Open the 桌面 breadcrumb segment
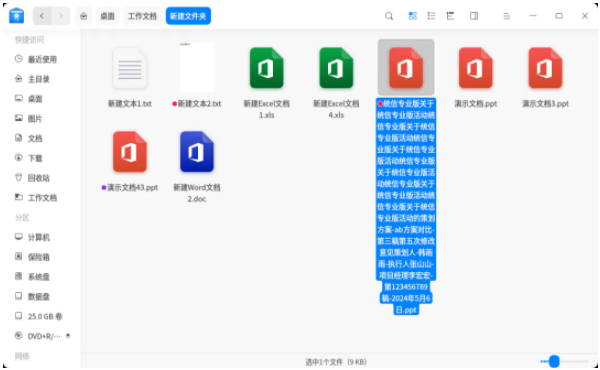600x370 pixels. click(x=107, y=16)
